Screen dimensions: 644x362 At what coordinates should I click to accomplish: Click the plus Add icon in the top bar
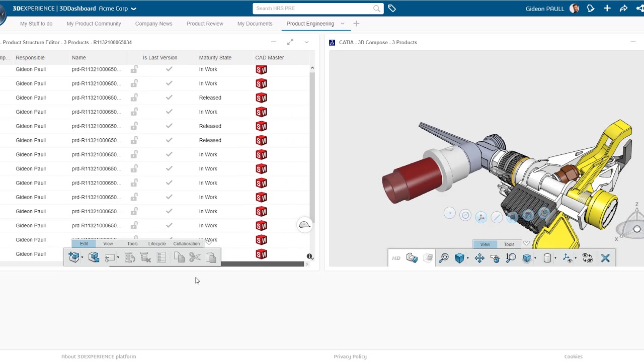click(607, 9)
